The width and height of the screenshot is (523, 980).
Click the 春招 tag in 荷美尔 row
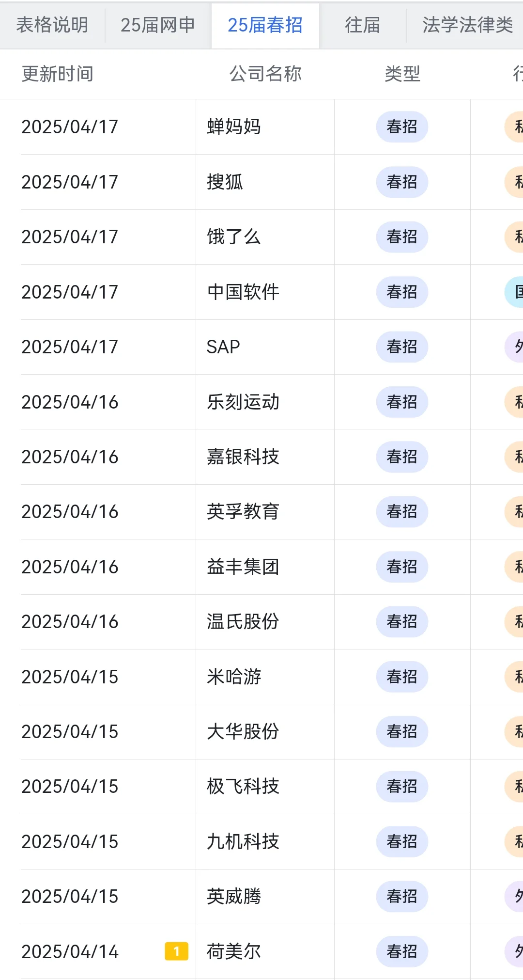(x=402, y=951)
